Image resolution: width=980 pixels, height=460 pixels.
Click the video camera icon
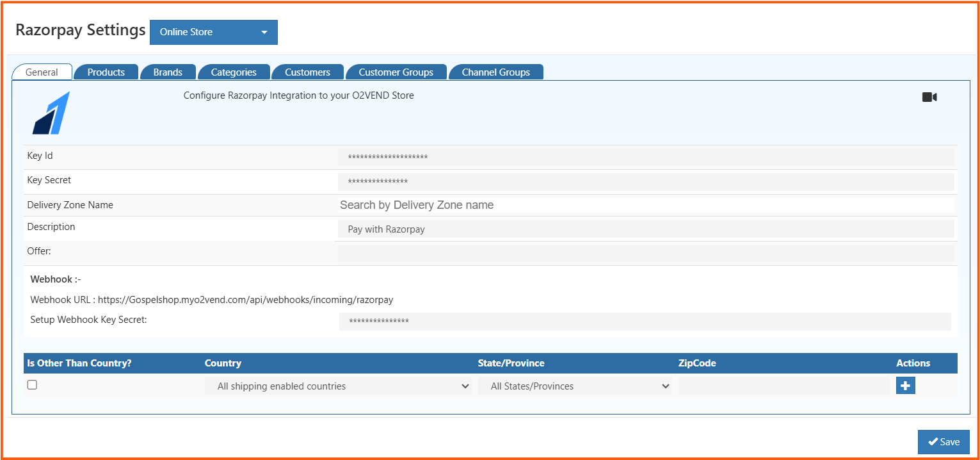pyautogui.click(x=929, y=97)
